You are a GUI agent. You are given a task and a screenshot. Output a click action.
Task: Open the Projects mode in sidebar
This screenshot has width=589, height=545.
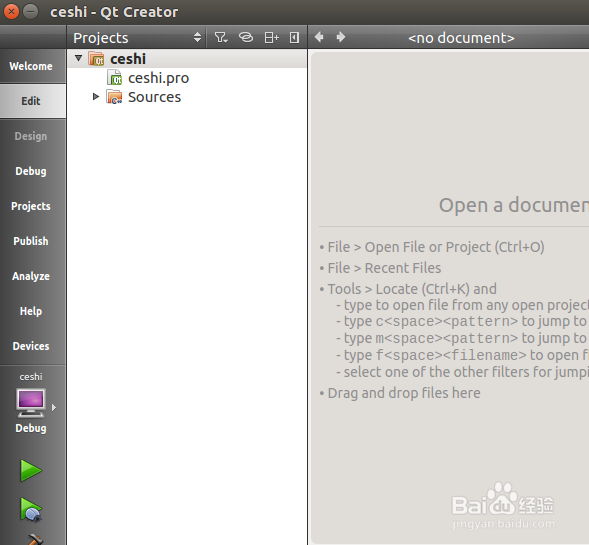(x=31, y=206)
